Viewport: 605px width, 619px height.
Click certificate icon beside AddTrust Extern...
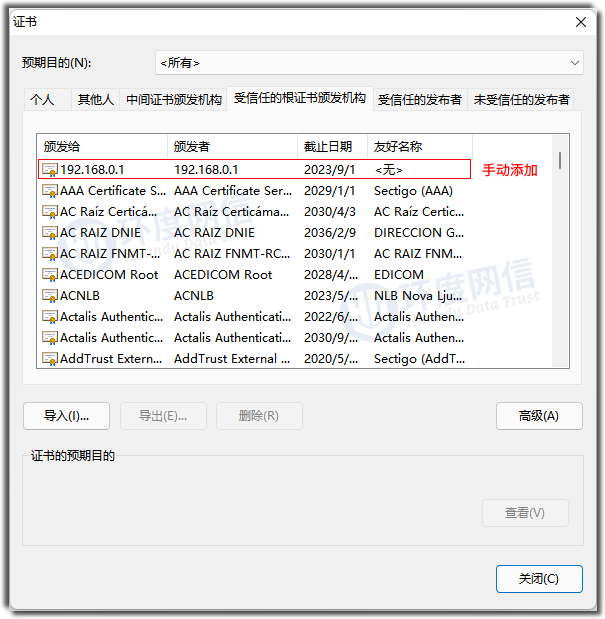[x=50, y=358]
